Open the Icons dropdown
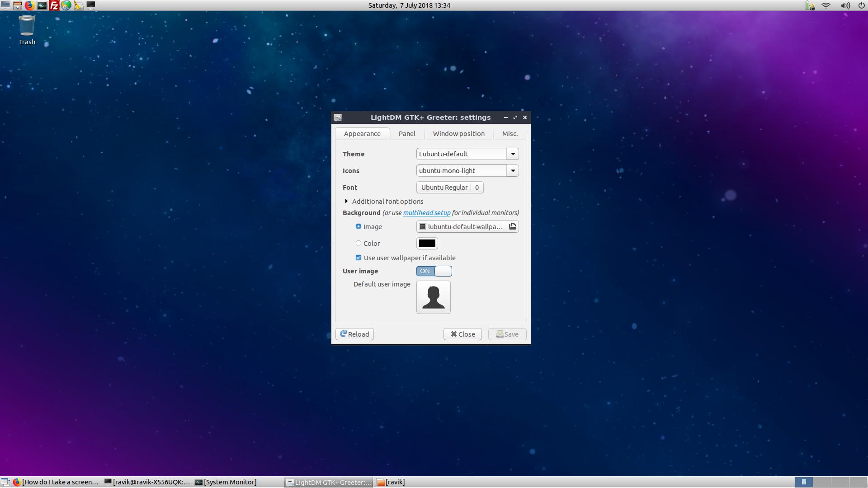The image size is (868, 488). click(x=513, y=171)
